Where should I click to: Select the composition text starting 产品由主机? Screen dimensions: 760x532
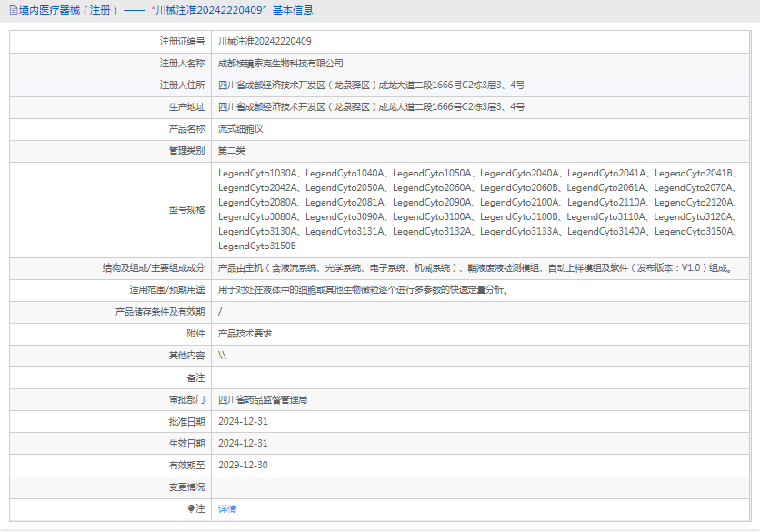(476, 267)
